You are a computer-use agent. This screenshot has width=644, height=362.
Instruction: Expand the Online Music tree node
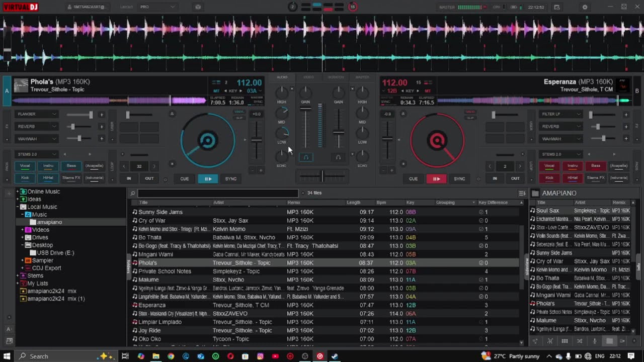tap(18, 192)
